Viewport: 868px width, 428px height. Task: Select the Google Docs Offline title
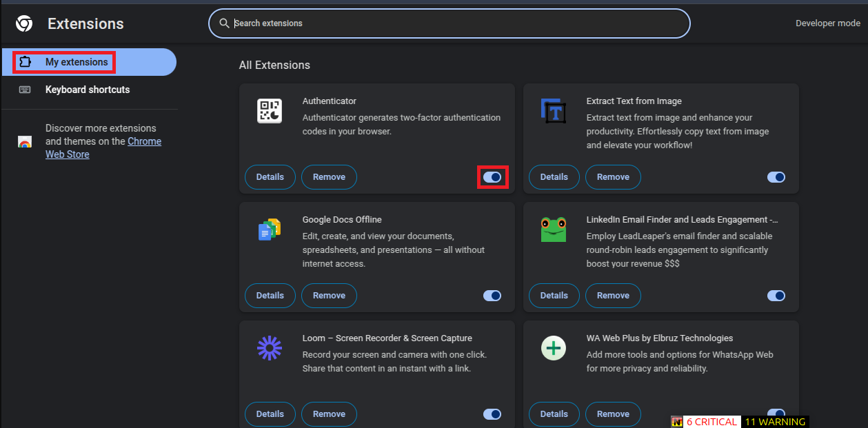(342, 220)
